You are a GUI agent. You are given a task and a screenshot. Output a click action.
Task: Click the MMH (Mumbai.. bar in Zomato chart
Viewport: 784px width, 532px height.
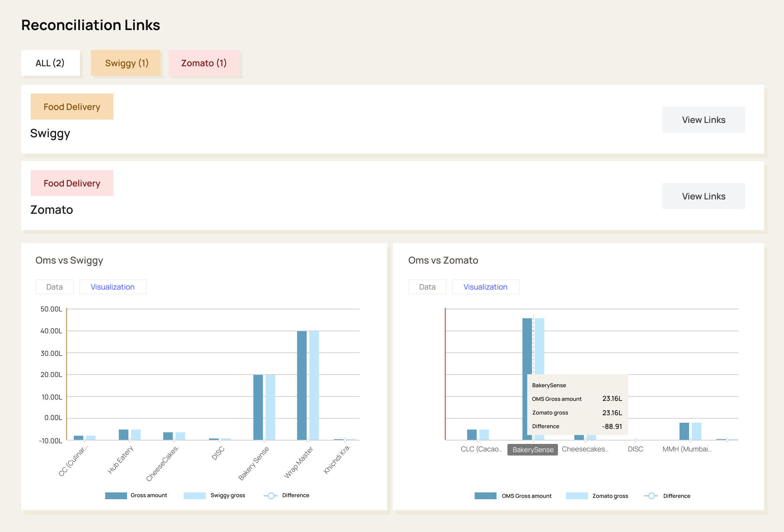[x=684, y=431]
